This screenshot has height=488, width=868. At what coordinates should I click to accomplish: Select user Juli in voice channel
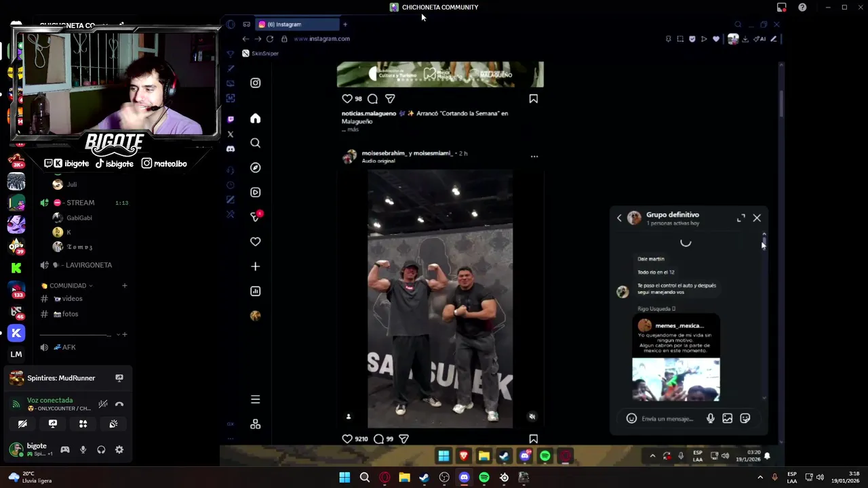click(x=71, y=184)
